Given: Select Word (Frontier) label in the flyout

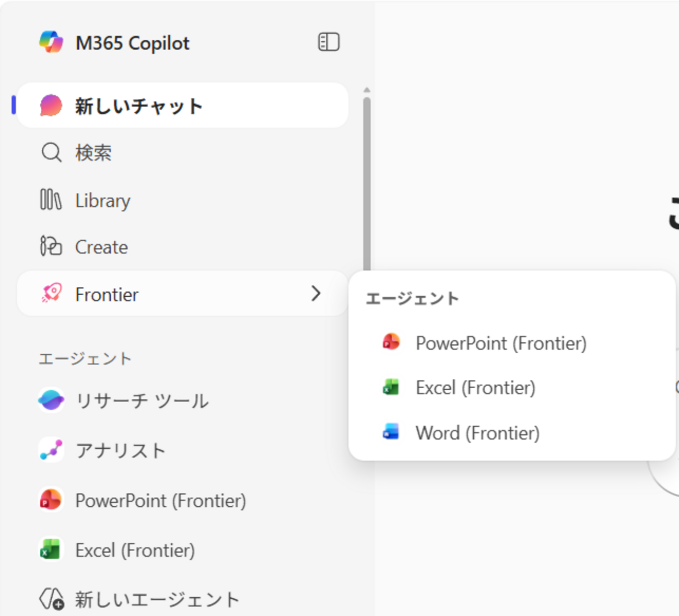Looking at the screenshot, I should (478, 433).
